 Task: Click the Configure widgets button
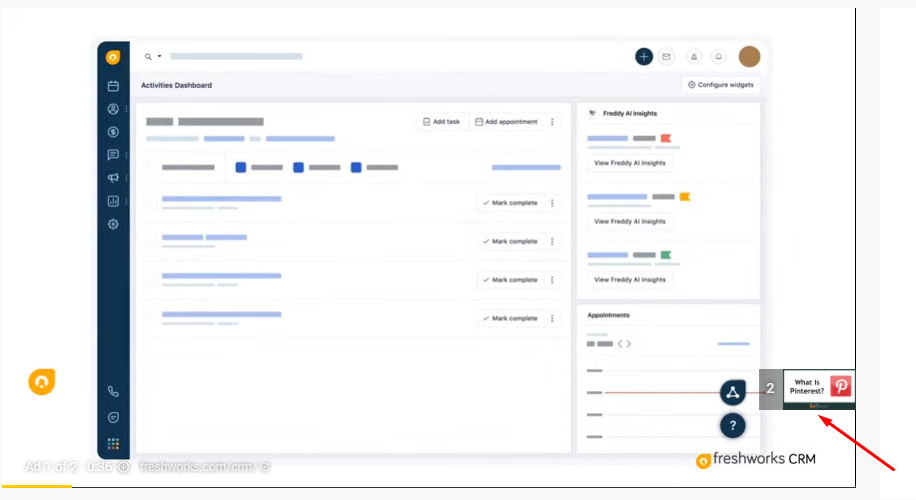[721, 85]
